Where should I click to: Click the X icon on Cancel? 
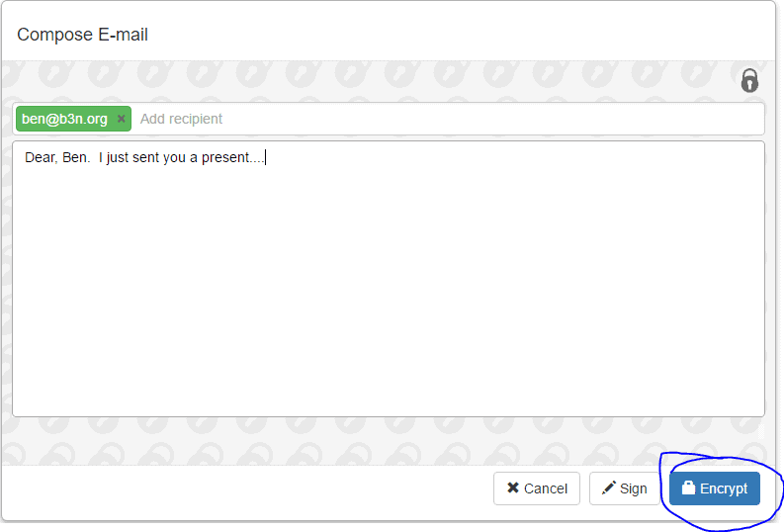point(513,488)
